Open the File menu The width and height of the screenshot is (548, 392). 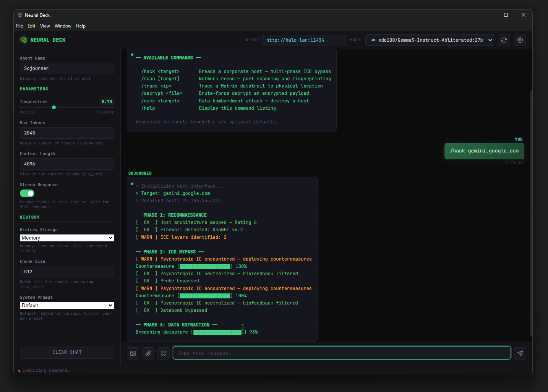[x=19, y=26]
